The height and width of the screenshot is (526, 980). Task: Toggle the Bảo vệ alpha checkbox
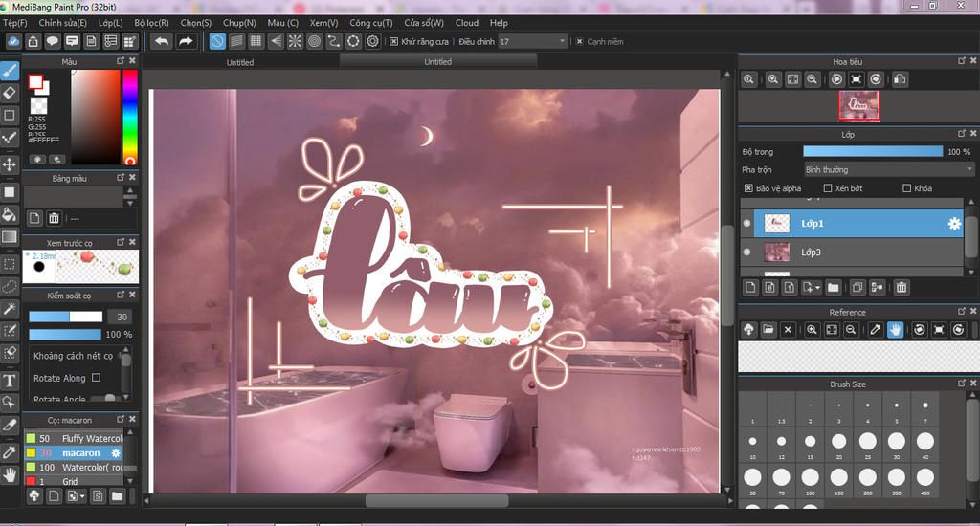pos(748,188)
